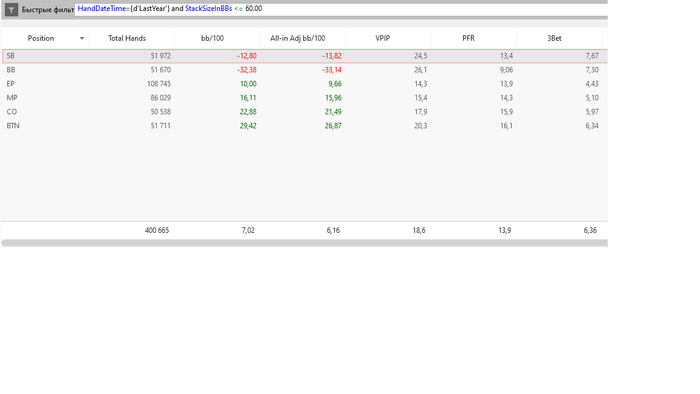Screen dimensions: 700x394
Task: Click the 51 972 total hands cell
Action: coord(161,56)
